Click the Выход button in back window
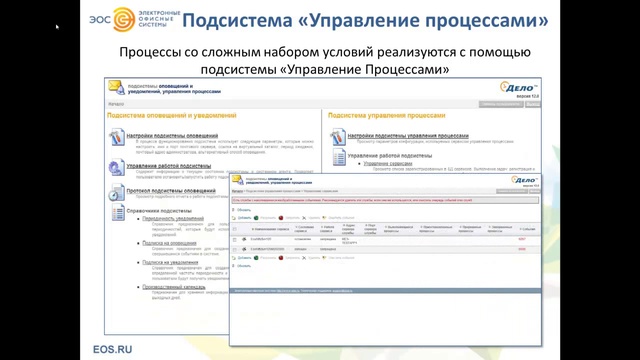 pos(532,104)
